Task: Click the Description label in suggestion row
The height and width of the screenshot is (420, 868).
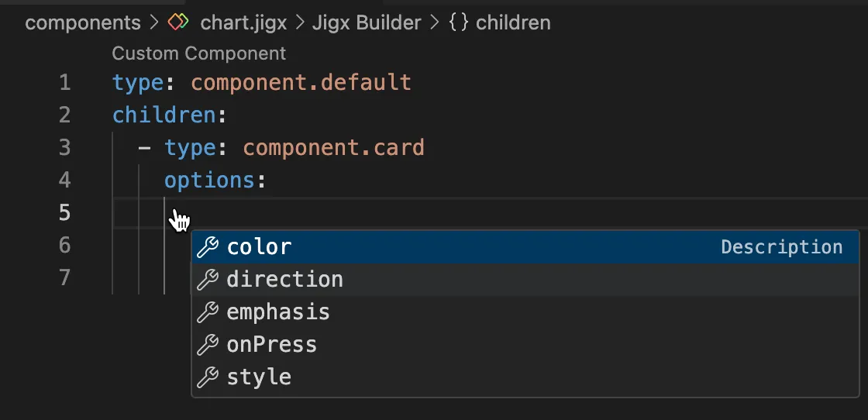Action: (x=782, y=247)
